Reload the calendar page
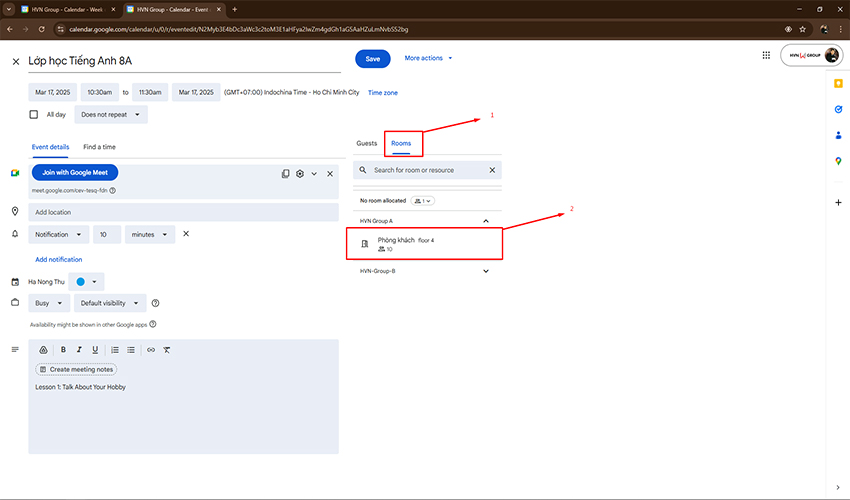850x500 pixels. pyautogui.click(x=41, y=29)
